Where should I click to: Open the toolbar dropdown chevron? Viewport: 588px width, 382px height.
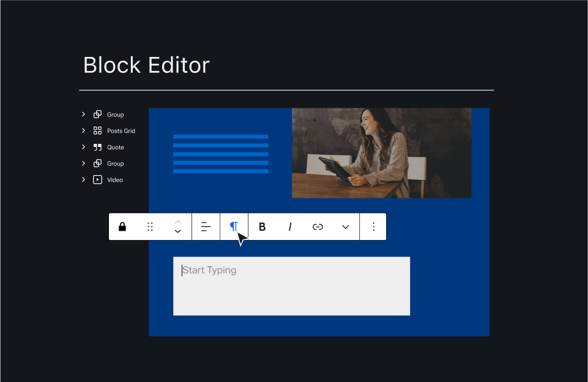coord(344,227)
